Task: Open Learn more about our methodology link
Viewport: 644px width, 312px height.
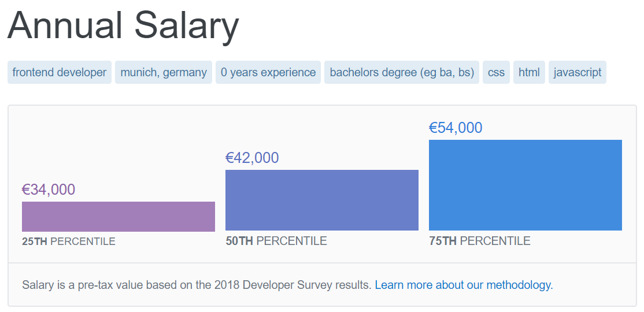Action: point(464,285)
